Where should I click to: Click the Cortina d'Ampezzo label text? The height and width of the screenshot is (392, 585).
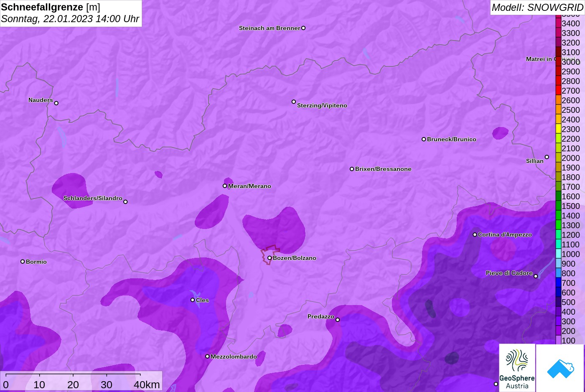pyautogui.click(x=505, y=234)
